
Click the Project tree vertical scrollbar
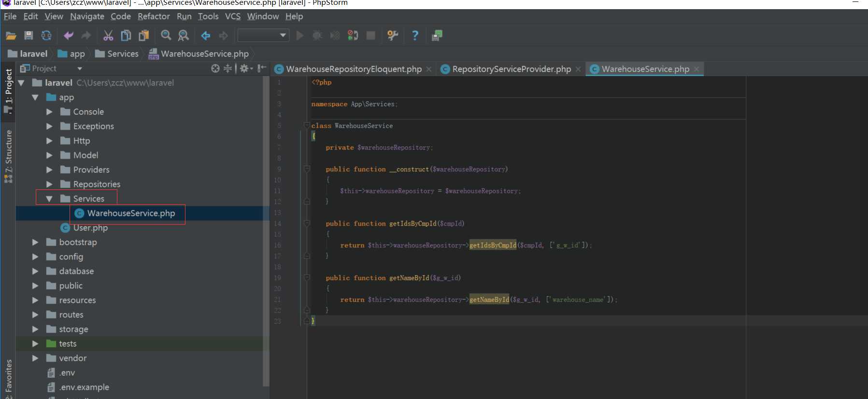point(266,232)
